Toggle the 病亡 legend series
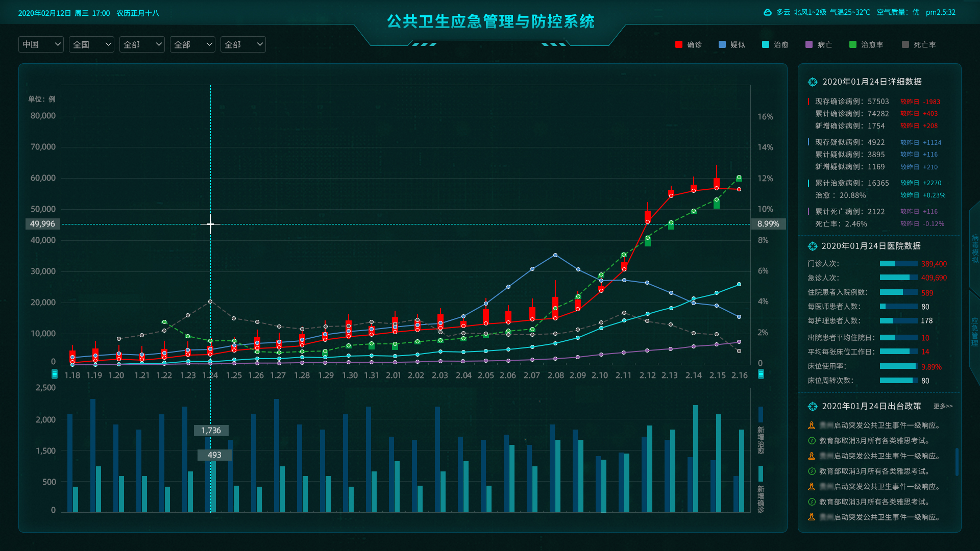980x551 pixels. (818, 44)
